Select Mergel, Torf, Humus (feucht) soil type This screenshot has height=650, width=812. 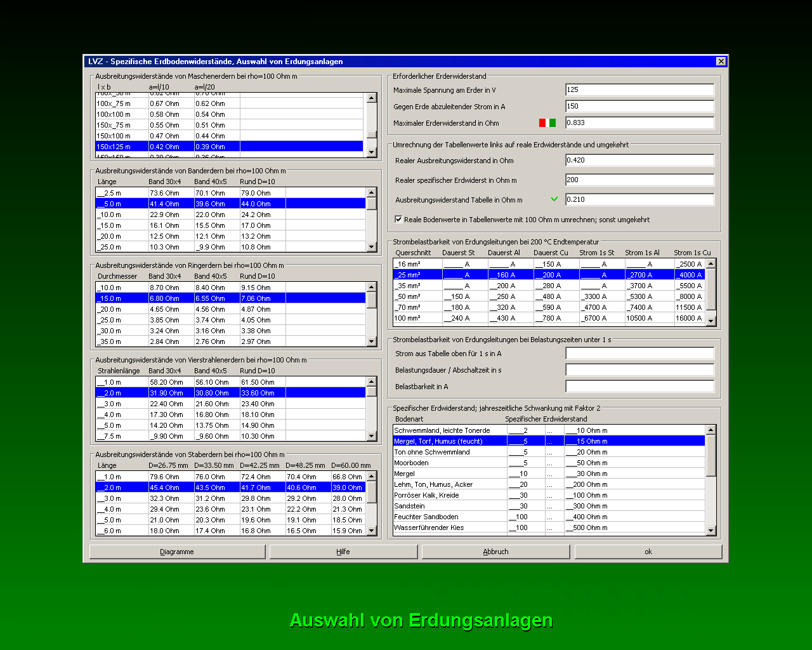(549, 441)
